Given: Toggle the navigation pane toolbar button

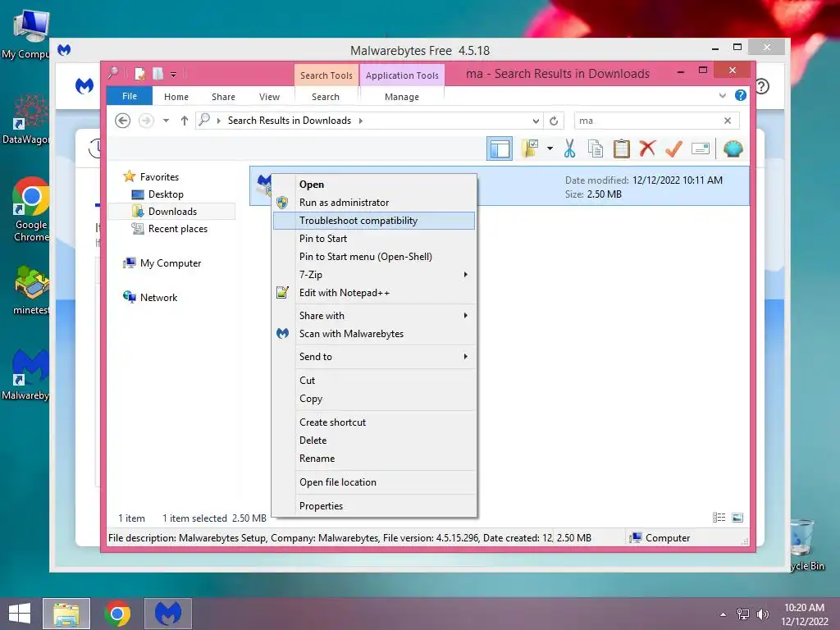Looking at the screenshot, I should point(500,149).
